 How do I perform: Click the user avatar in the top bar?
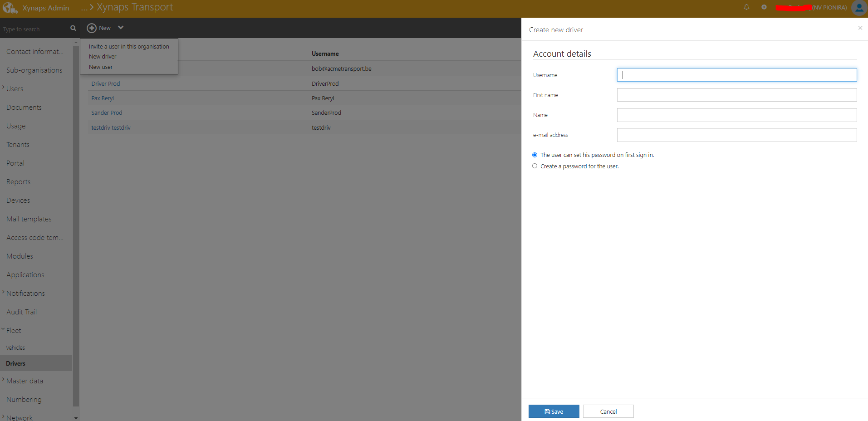(x=859, y=8)
